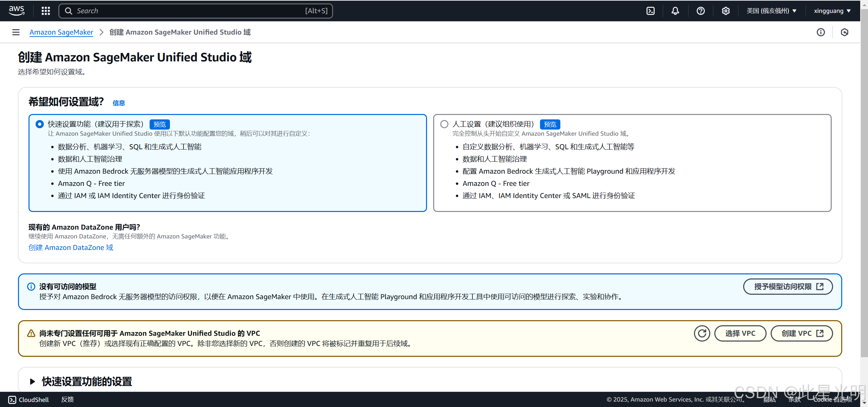868x407 pixels.
Task: Click the 创建 VPC button
Action: click(802, 333)
